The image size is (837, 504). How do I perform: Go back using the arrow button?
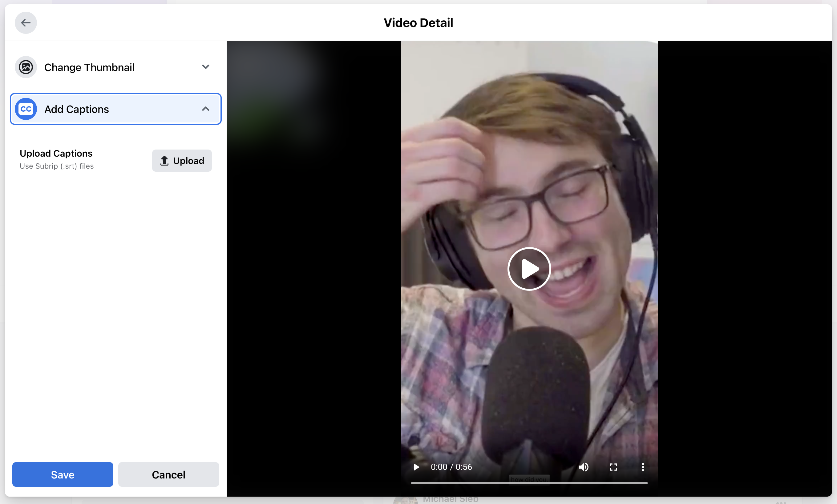click(26, 23)
